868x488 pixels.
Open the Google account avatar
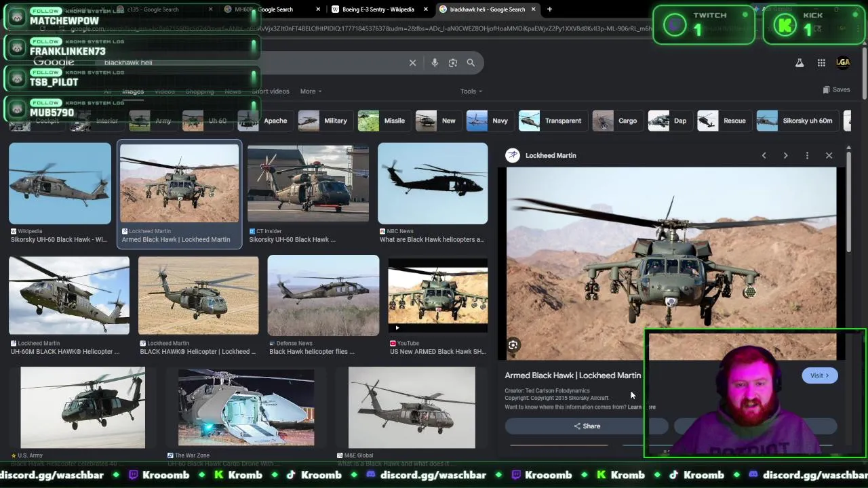(x=843, y=62)
